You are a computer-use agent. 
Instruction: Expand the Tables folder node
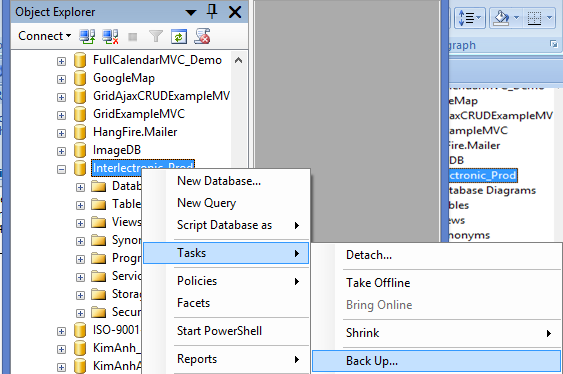[80, 205]
